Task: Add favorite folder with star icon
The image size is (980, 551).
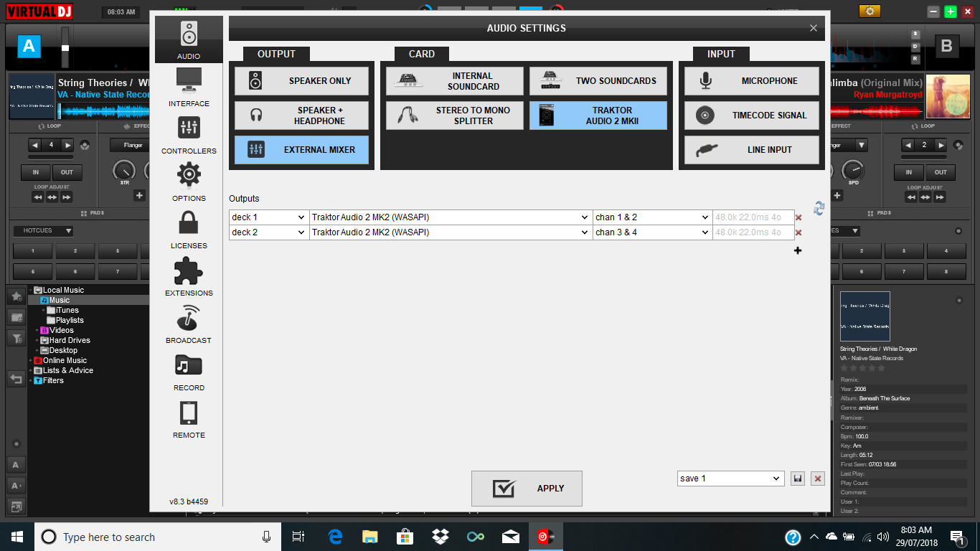Action: coord(16,296)
